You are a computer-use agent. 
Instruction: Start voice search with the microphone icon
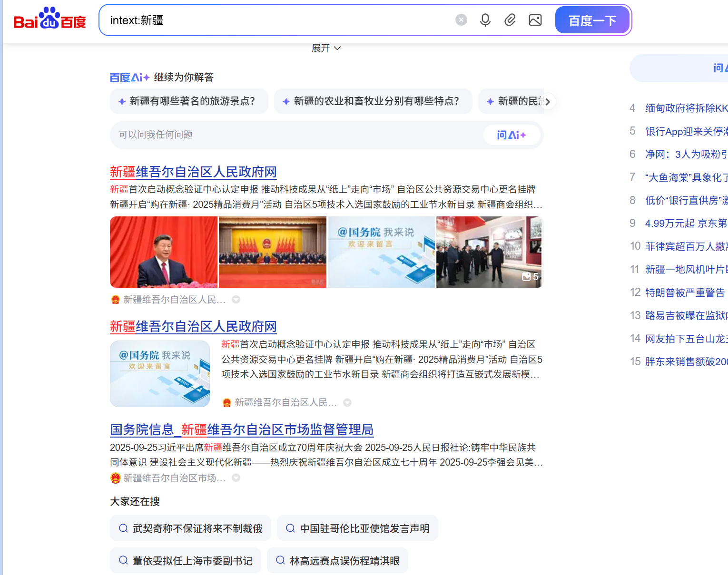pos(485,20)
